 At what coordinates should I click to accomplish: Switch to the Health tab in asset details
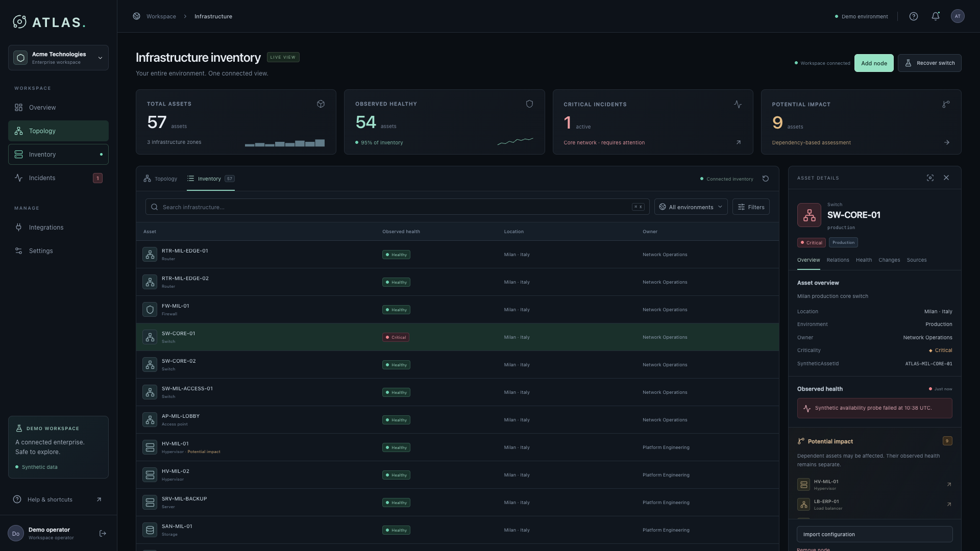pos(864,260)
